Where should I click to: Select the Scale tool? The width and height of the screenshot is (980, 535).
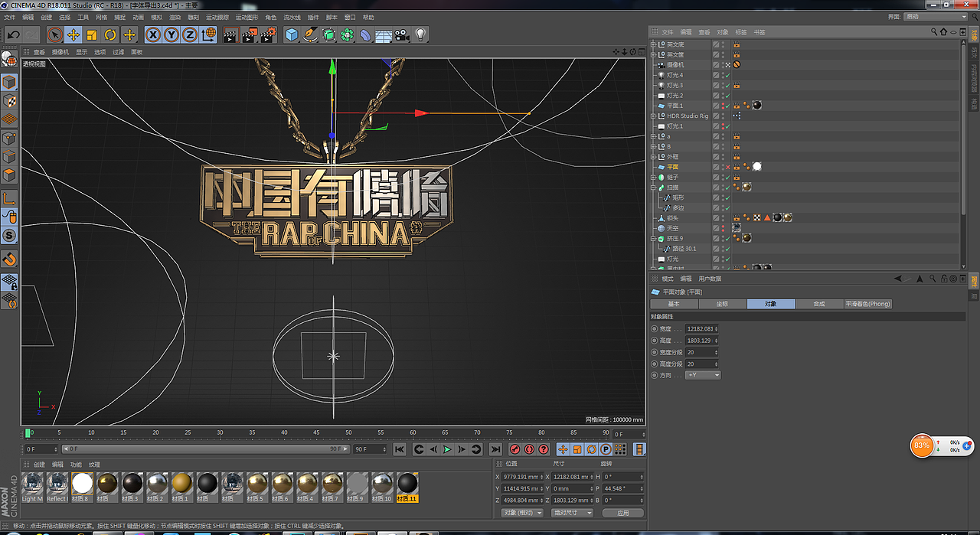[x=92, y=34]
